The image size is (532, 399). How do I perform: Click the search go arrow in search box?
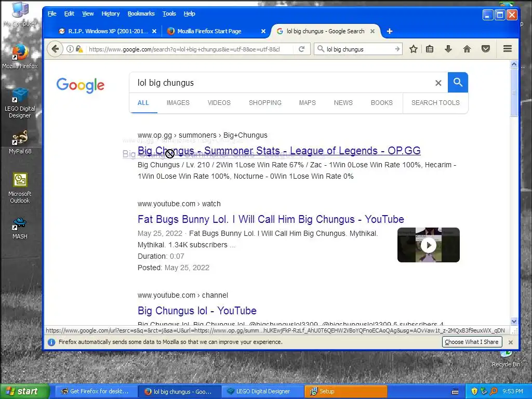point(397,49)
